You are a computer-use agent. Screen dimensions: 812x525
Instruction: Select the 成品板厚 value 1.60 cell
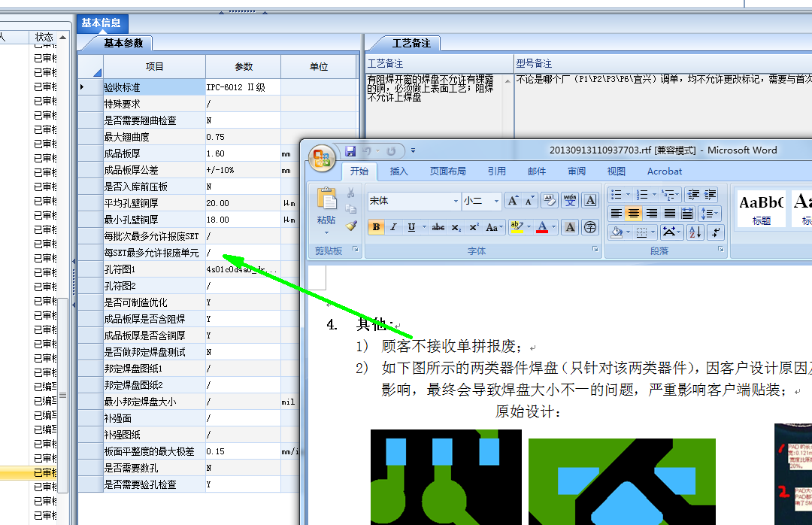[x=243, y=153]
